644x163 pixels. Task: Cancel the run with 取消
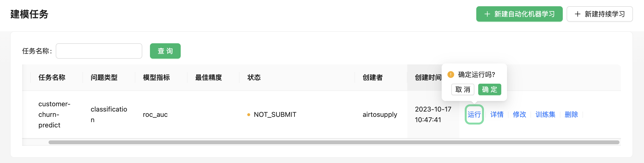pos(463,89)
